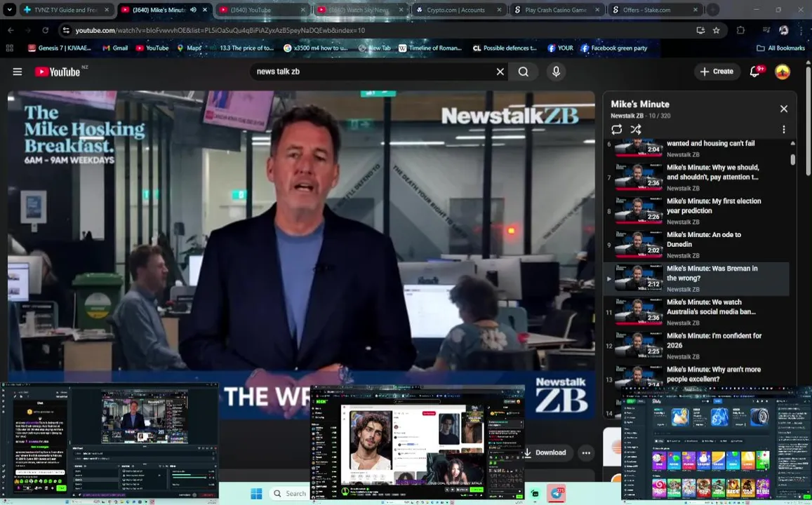
Task: Open the YouTube guide hamburger menu
Action: pyautogui.click(x=17, y=72)
